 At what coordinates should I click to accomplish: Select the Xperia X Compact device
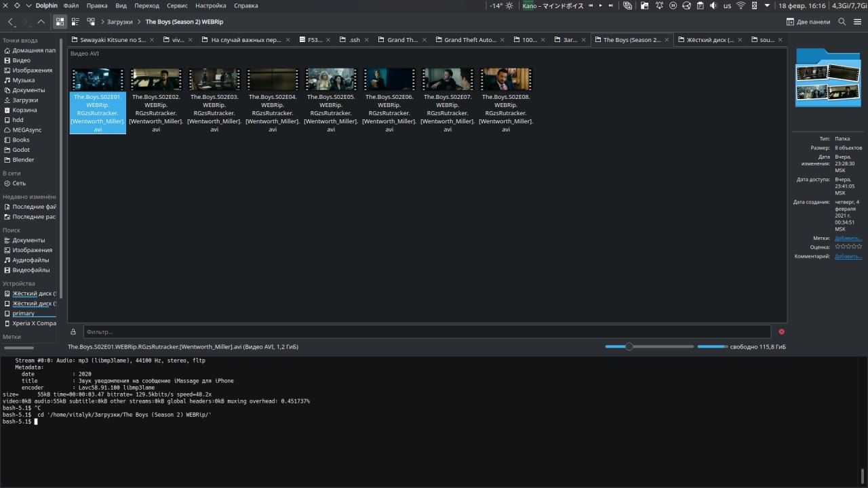[30, 323]
